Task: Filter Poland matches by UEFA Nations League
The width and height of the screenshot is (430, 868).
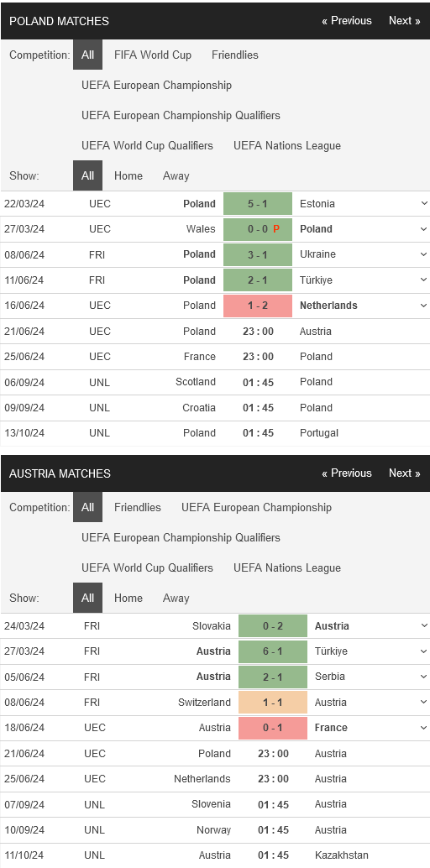Action: [x=287, y=145]
